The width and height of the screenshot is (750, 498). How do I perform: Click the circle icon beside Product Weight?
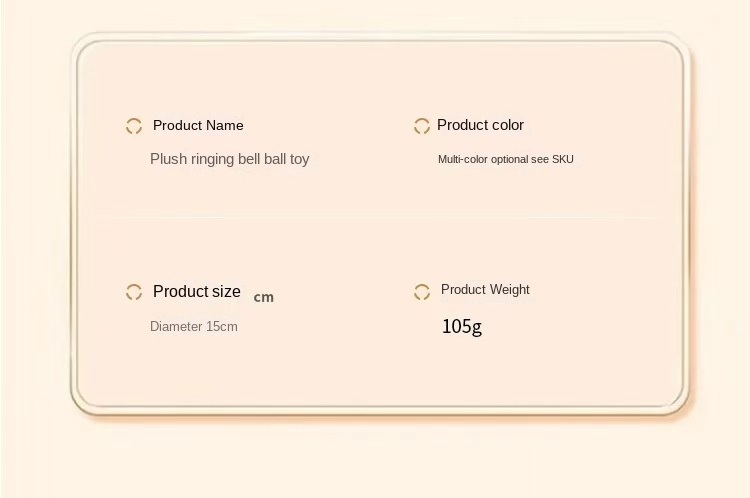point(422,292)
